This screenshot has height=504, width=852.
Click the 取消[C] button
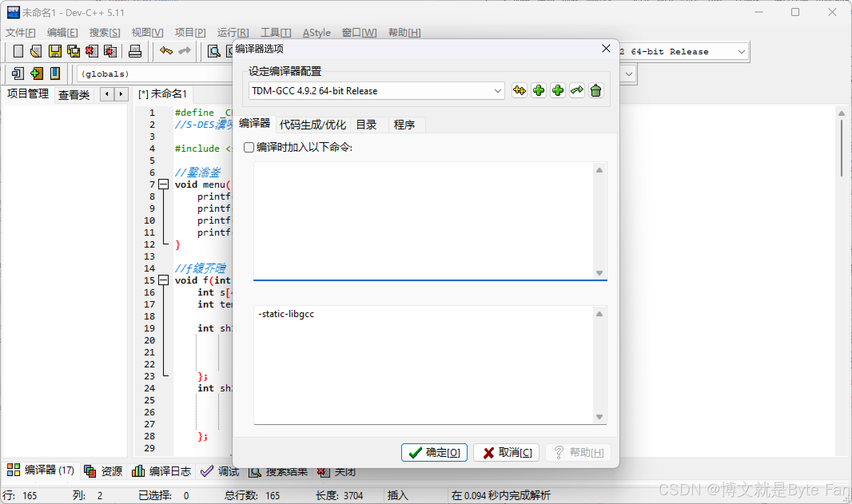point(506,452)
